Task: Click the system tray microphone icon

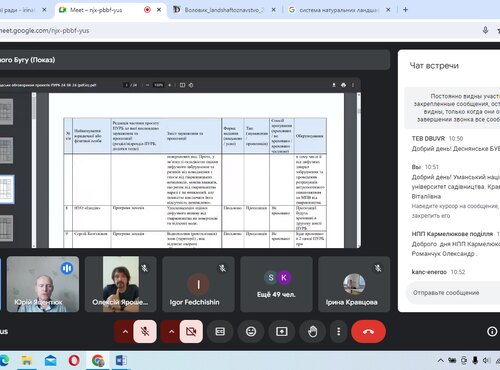Action: point(475,360)
